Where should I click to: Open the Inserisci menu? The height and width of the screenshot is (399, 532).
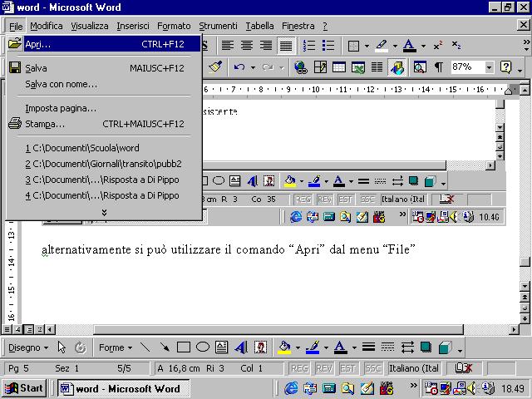click(133, 26)
